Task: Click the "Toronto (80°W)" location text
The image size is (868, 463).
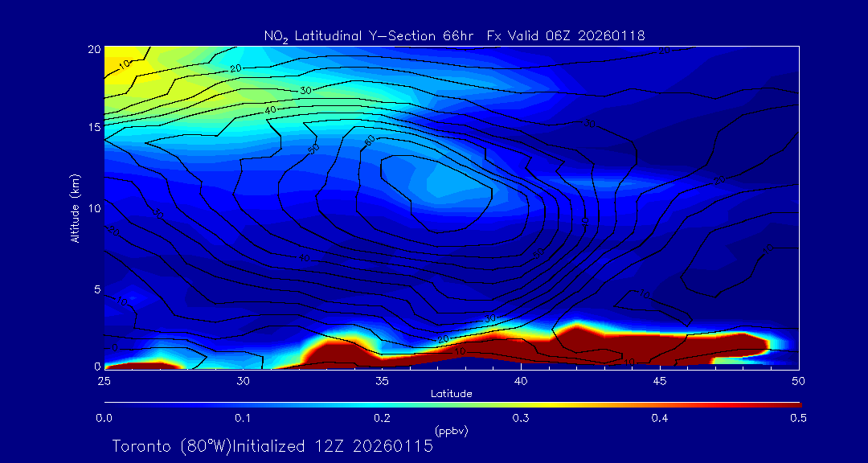Action: 171,446
